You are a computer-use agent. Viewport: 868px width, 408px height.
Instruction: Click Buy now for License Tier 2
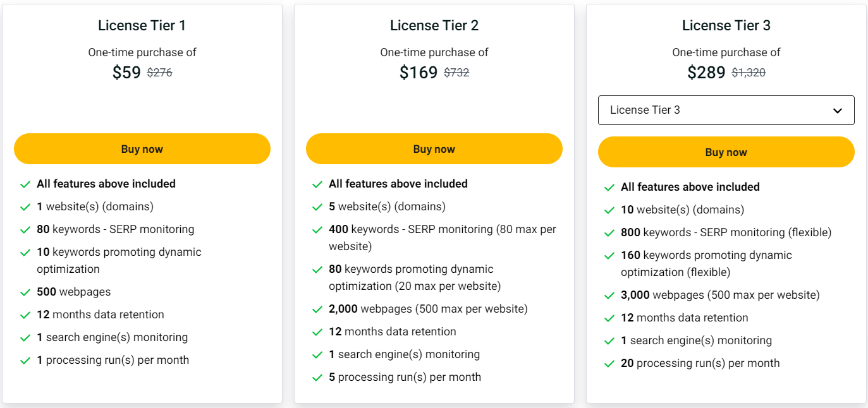[x=434, y=149]
